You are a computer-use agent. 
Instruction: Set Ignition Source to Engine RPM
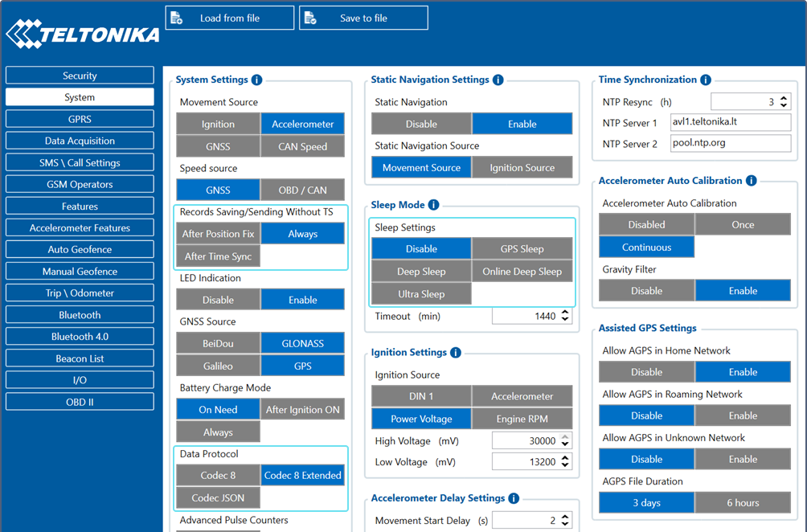(522, 419)
